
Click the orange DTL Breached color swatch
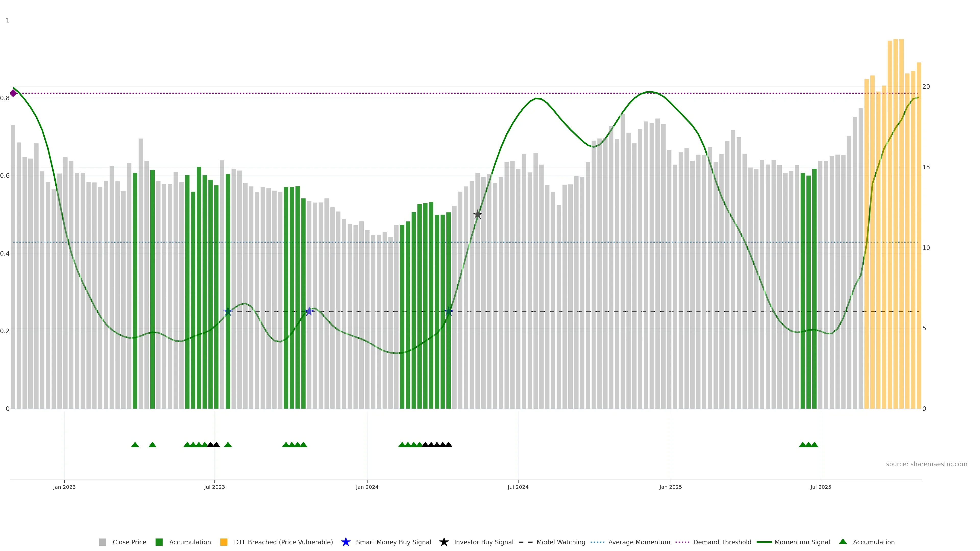point(224,542)
